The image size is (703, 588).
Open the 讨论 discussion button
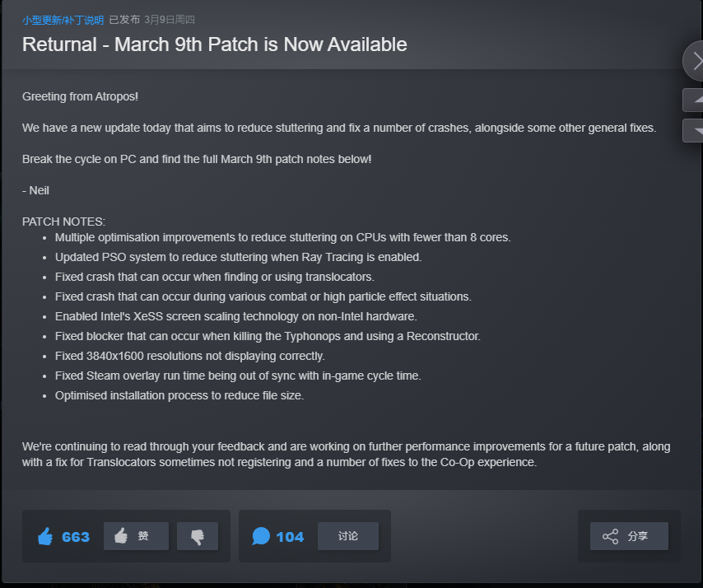click(348, 536)
